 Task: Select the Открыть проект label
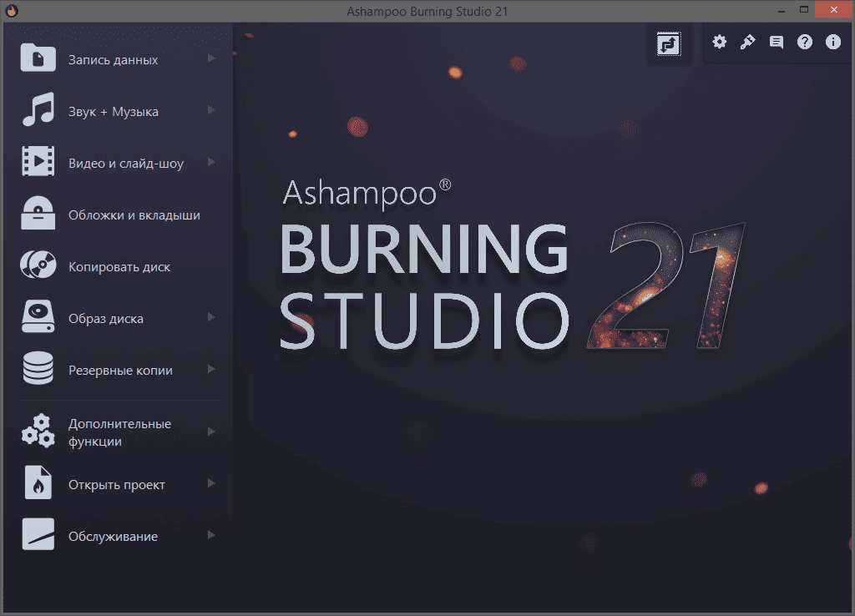[x=117, y=485]
